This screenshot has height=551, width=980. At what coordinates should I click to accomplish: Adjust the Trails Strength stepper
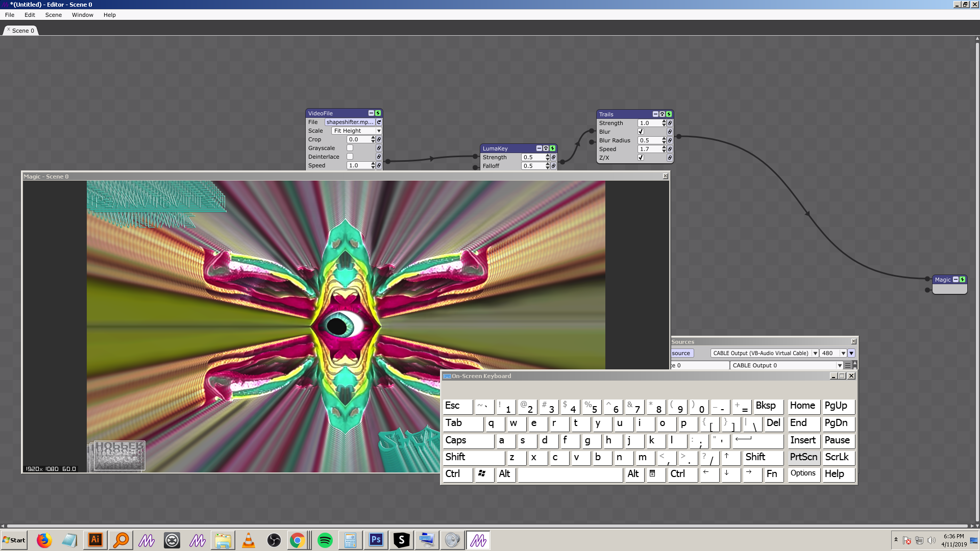664,123
